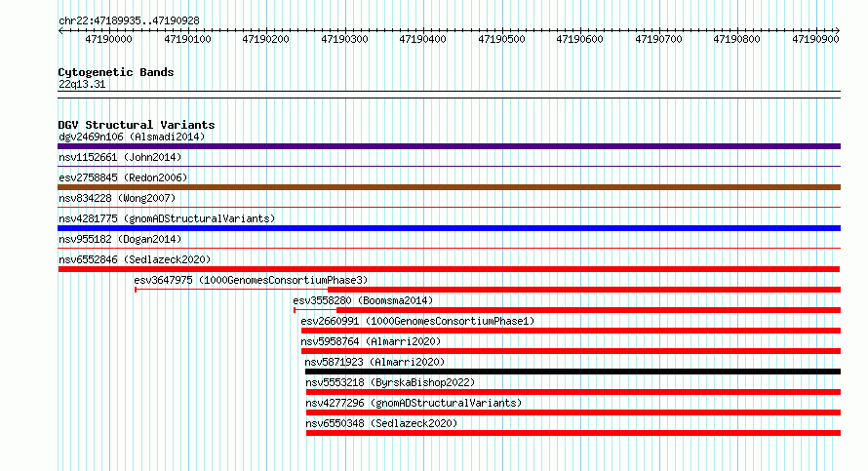This screenshot has height=471, width=868.
Task: Click the nsv5958764 (Almarri2020) label
Action: click(x=371, y=341)
